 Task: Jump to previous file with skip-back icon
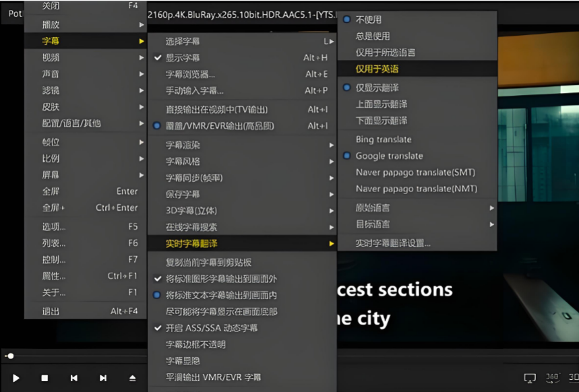click(74, 379)
